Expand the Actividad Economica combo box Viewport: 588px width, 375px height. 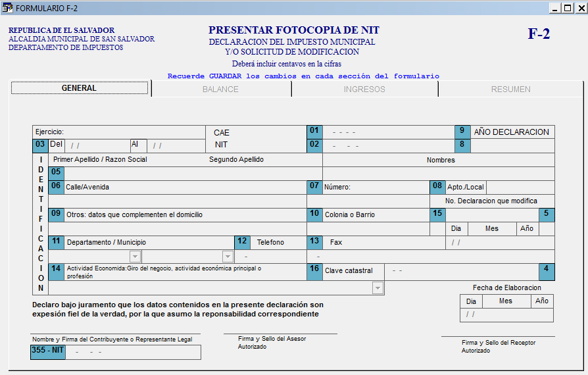[378, 288]
